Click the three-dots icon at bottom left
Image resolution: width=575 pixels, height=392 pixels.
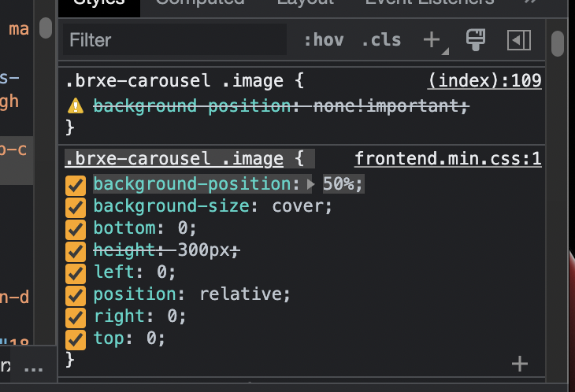click(x=33, y=368)
